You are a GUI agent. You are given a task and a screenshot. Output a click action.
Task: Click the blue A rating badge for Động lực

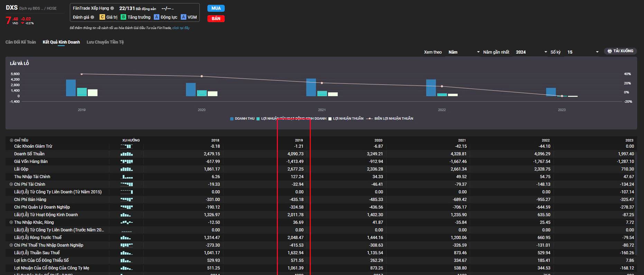point(157,17)
